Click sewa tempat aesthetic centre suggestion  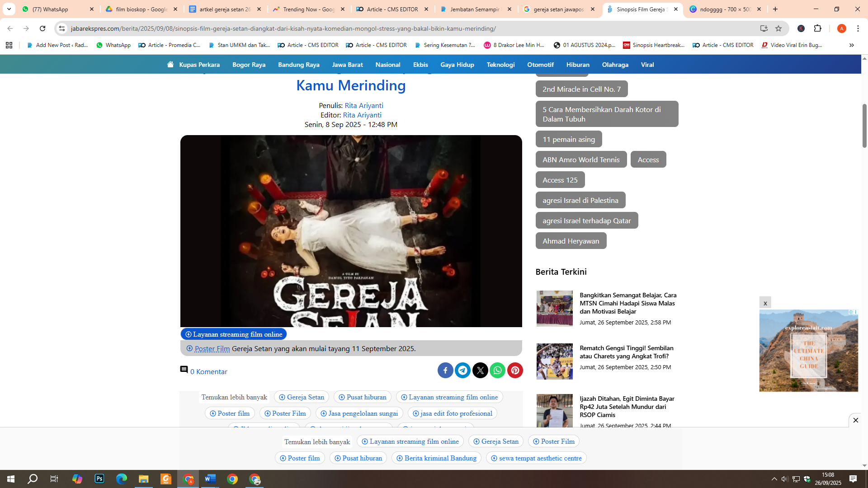[536, 458]
